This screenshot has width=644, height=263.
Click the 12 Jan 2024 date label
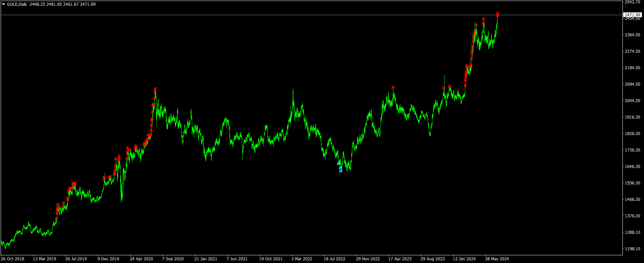tap(464, 259)
